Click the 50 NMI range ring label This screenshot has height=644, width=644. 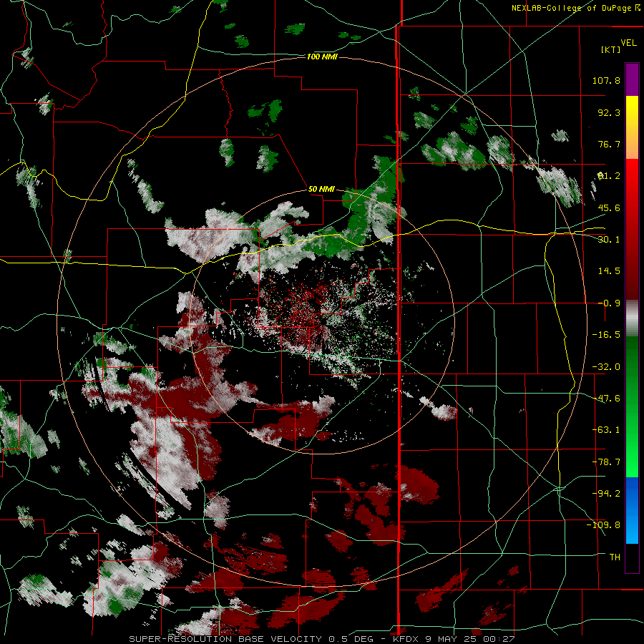321,189
